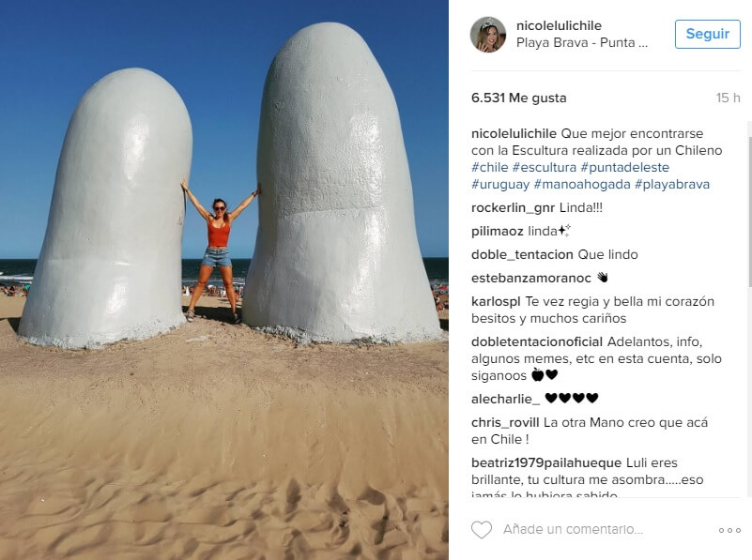Open the Playa Brava location link
752x560 pixels.
pyautogui.click(x=582, y=42)
